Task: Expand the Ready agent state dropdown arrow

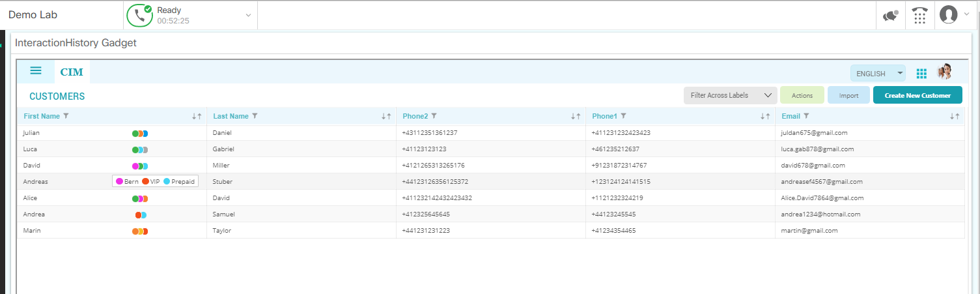Action: click(x=248, y=16)
